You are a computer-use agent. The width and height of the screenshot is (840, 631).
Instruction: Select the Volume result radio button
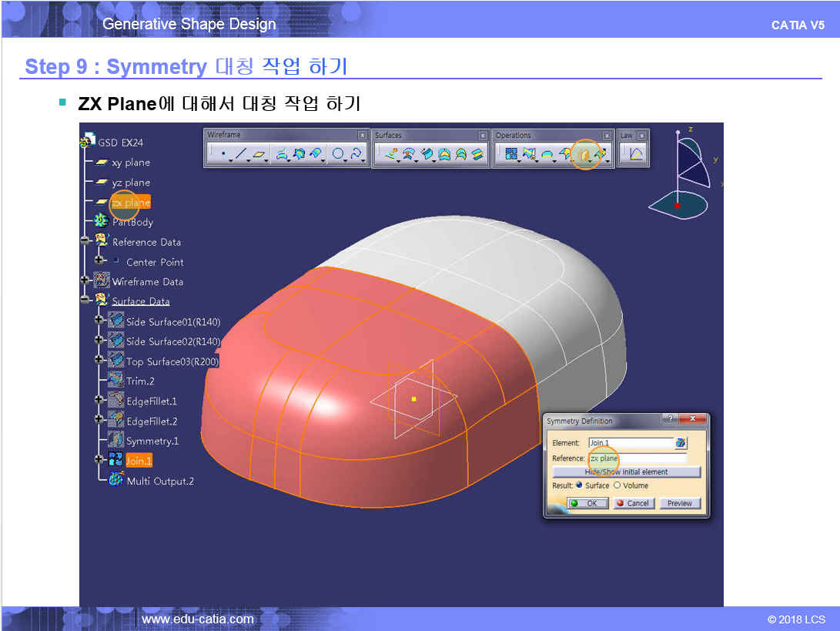click(617, 485)
